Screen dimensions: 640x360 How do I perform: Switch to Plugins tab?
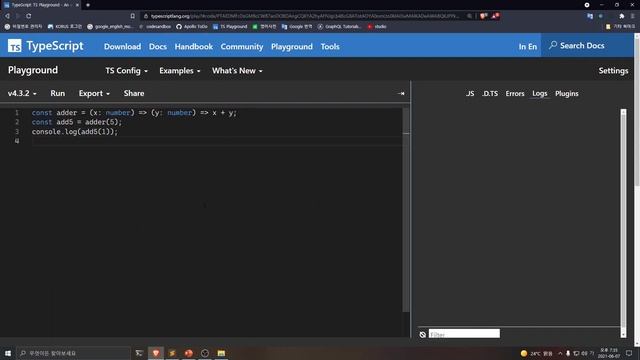point(567,93)
